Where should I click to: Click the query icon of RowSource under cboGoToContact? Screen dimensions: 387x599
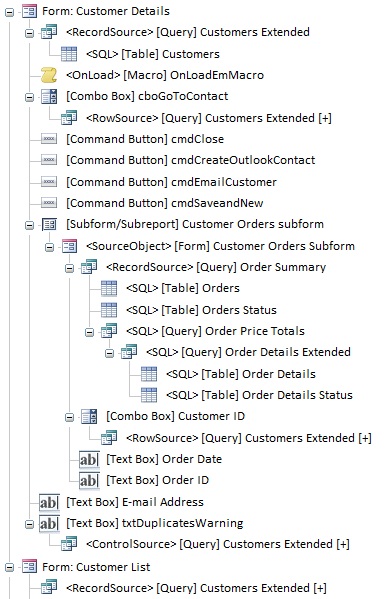tap(69, 118)
